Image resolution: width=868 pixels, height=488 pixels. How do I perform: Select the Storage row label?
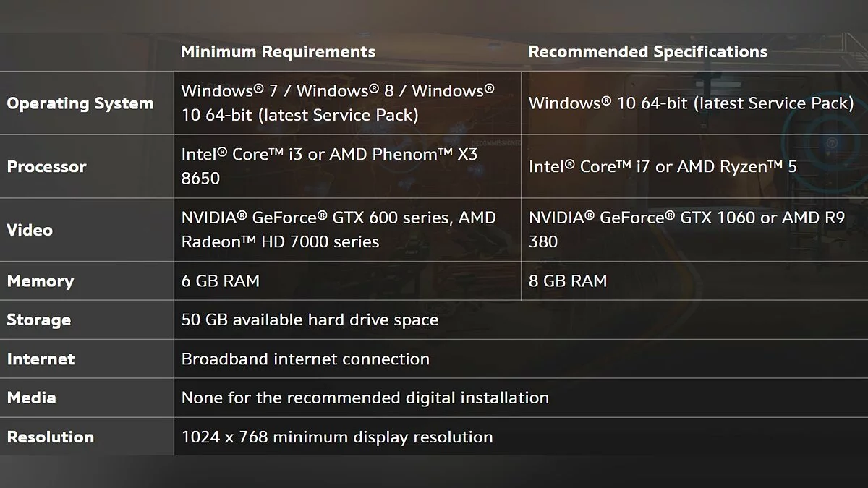tap(38, 320)
